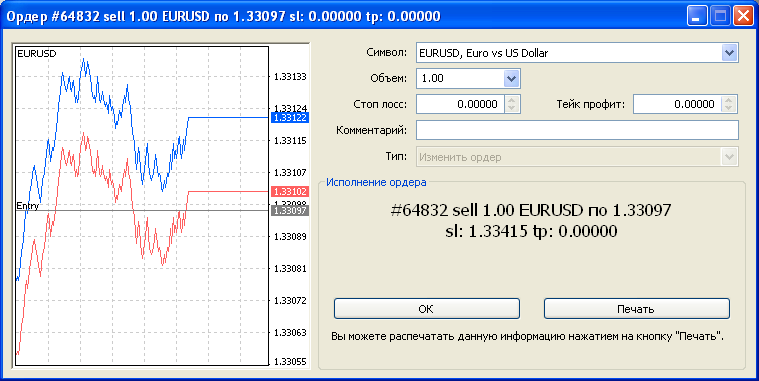Click the 1.33107 price axis value
The image size is (759, 381).
coord(290,172)
